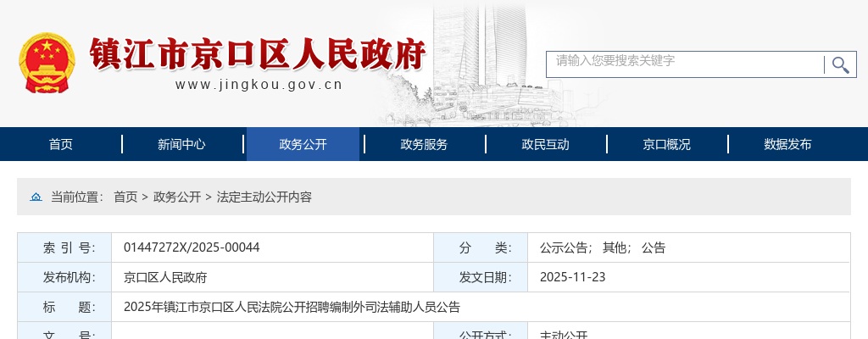This screenshot has height=339, width=868.
Task: Click the breadcrumb home icon
Action: (36, 197)
